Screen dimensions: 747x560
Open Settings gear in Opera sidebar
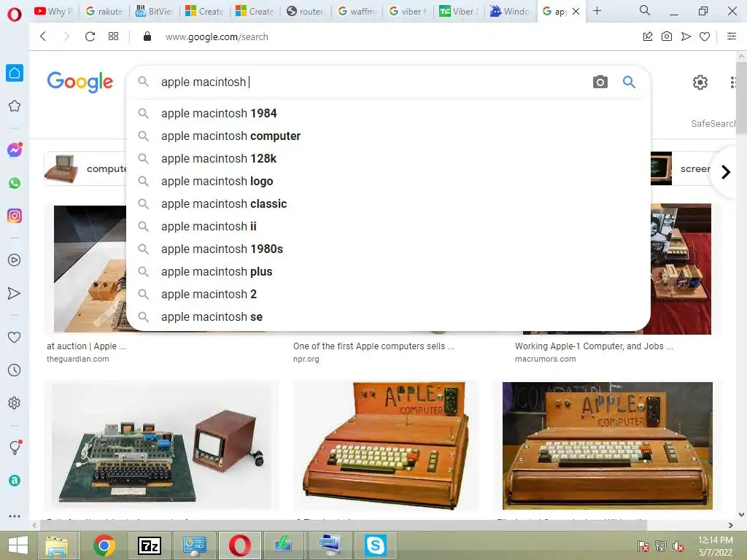click(x=15, y=402)
